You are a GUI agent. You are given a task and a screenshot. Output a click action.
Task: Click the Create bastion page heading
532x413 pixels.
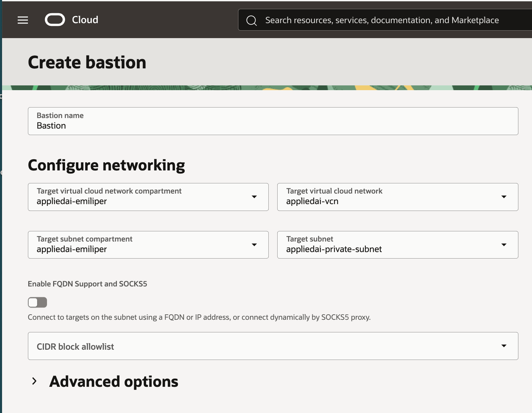pyautogui.click(x=87, y=62)
